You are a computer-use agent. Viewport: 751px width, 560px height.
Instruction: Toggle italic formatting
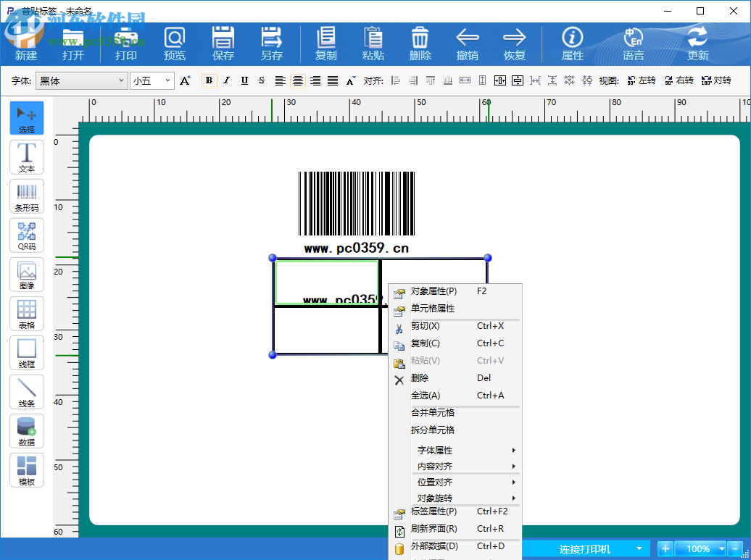coord(226,80)
